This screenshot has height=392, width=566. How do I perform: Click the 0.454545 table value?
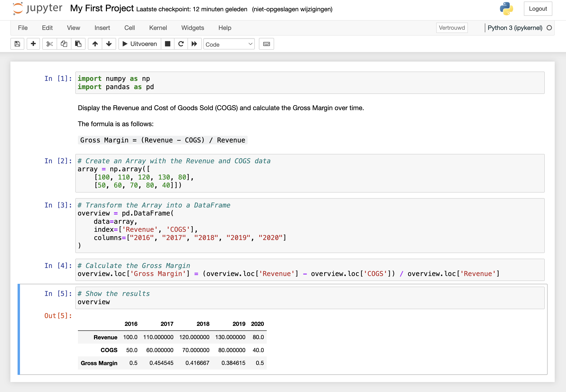(161, 363)
